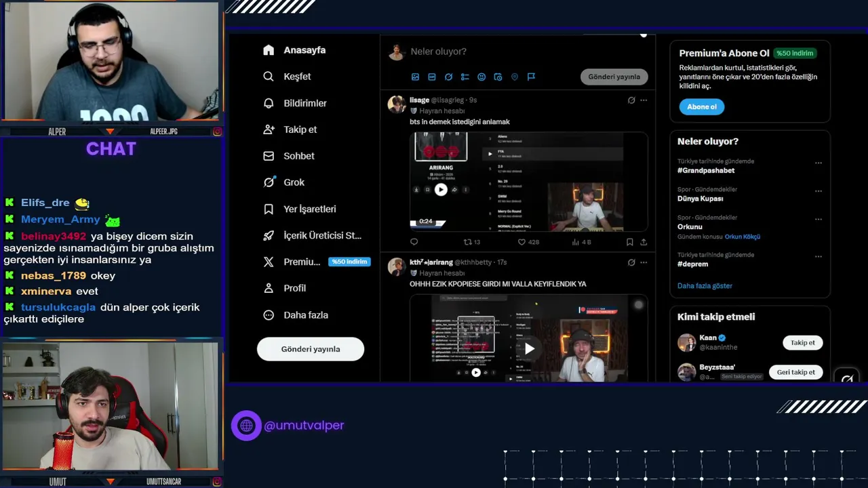The width and height of the screenshot is (868, 488).
Task: Like lisage's post with 428 likes
Action: click(x=528, y=242)
